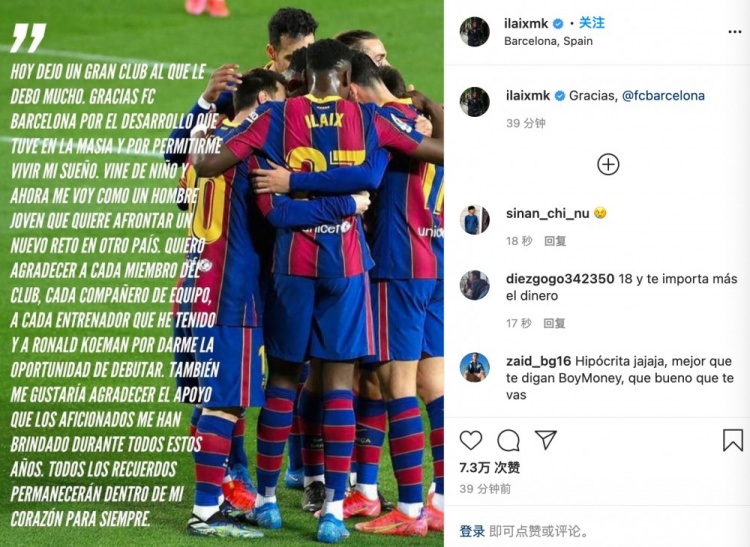
Task: Share post via paper plane icon
Action: 545,440
